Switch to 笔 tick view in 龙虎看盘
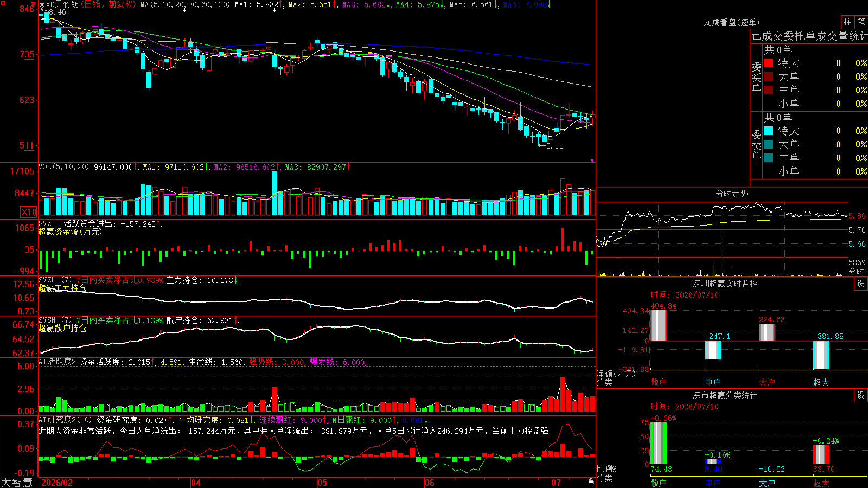Image resolution: width=868 pixels, height=488 pixels. tap(861, 22)
